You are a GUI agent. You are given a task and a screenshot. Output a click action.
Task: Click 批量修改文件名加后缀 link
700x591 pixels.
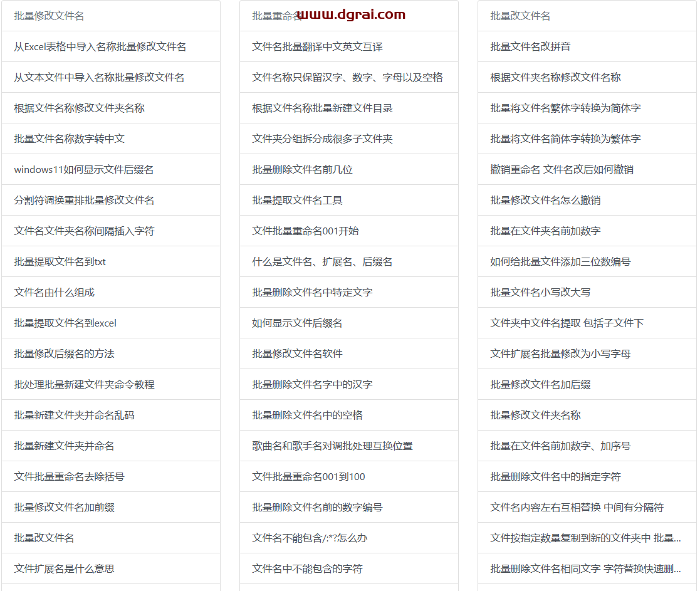[x=541, y=384]
